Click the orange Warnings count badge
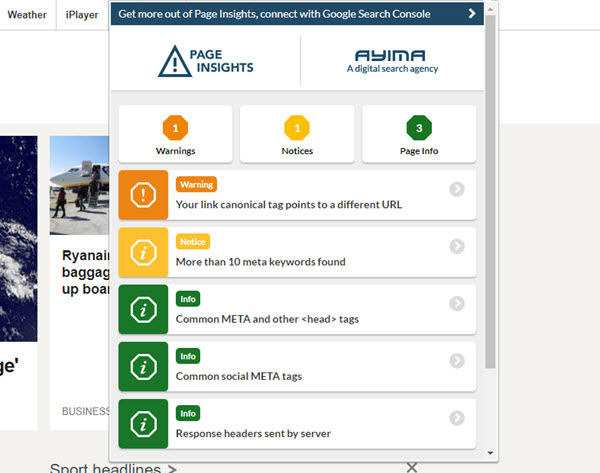This screenshot has width=600, height=473. click(x=175, y=128)
